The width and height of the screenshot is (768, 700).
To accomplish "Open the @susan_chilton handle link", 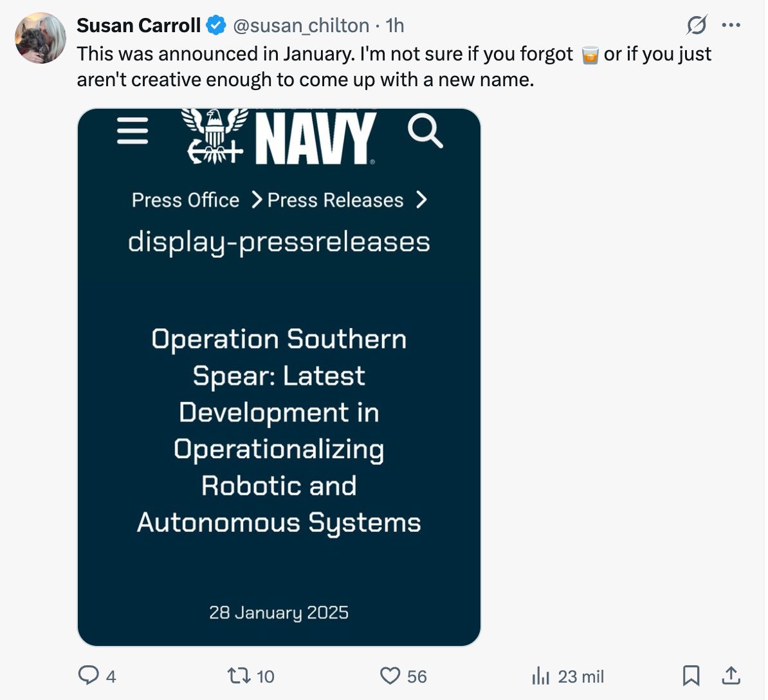I will click(300, 26).
